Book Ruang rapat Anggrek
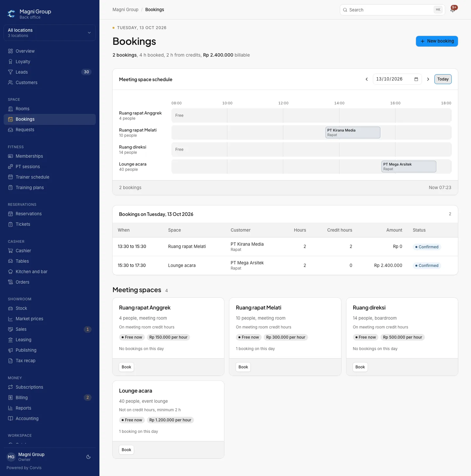 [x=126, y=367]
